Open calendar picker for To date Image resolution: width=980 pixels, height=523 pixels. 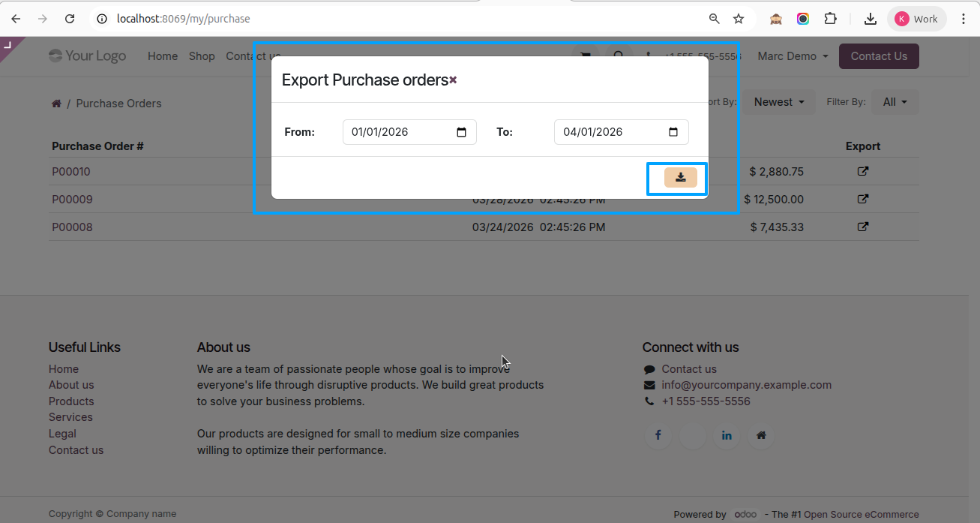pos(673,132)
